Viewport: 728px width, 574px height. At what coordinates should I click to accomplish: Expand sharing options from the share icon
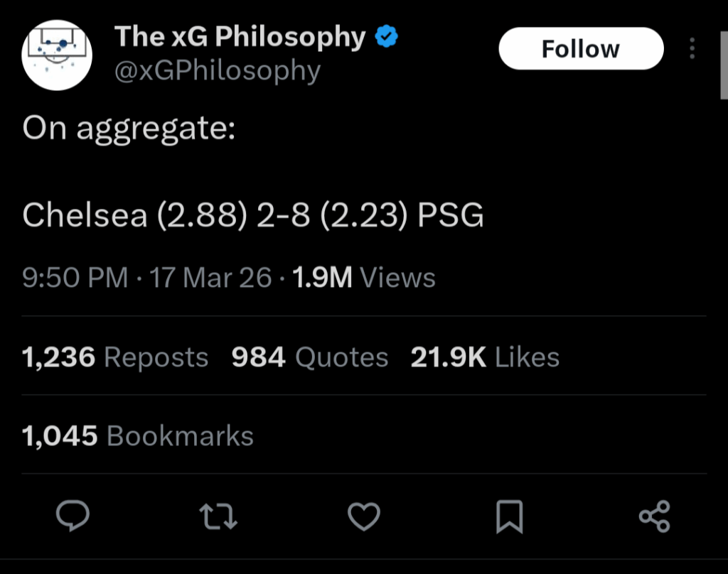[654, 518]
